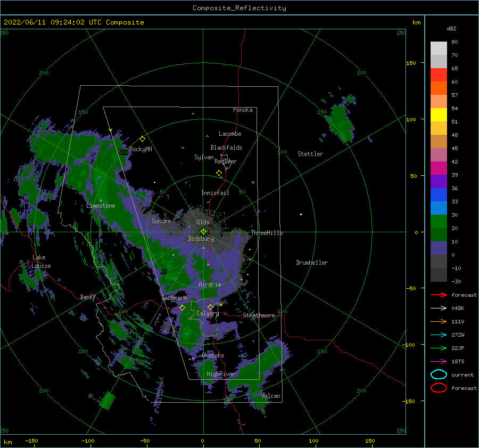Click the Limestone label

pos(101,206)
